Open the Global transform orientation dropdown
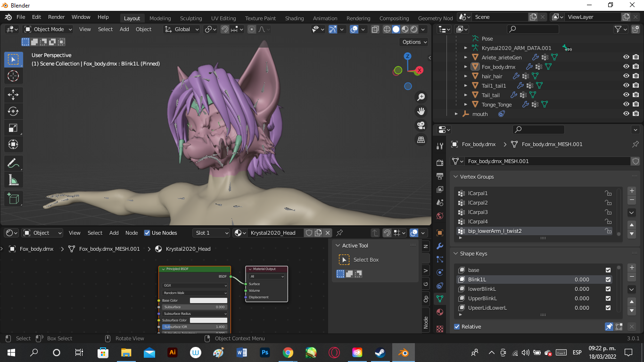This screenshot has width=644, height=362. click(182, 29)
